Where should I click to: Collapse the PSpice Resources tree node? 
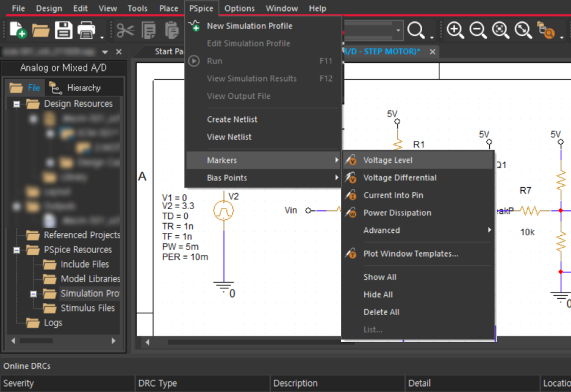coord(16,250)
